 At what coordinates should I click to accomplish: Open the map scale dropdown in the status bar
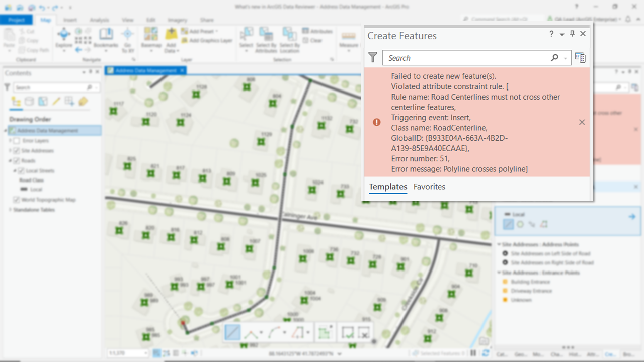point(146,353)
